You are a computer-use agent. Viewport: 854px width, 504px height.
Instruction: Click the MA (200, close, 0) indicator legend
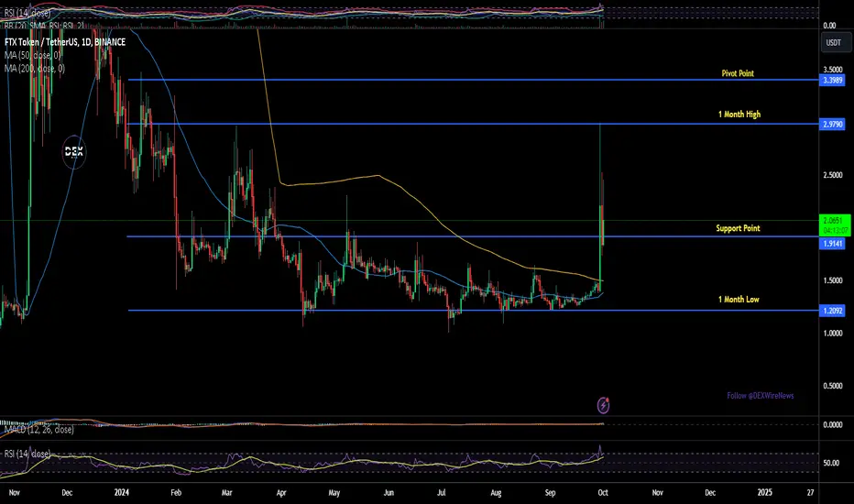point(34,68)
